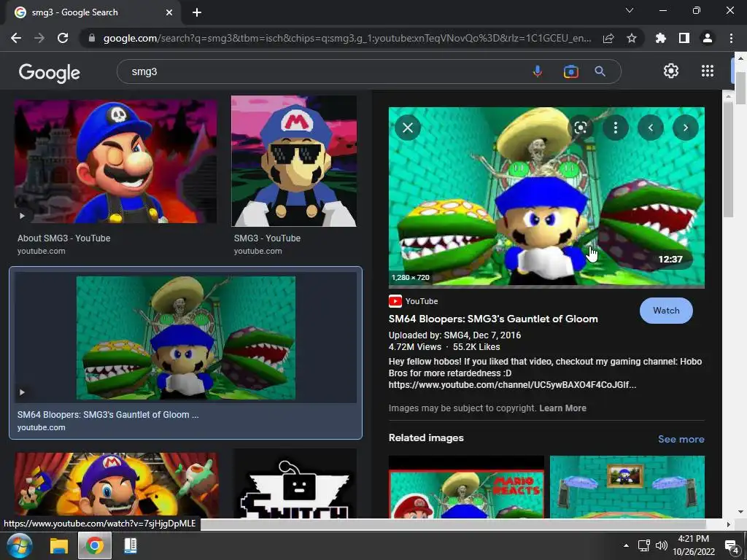Screen dimensions: 747x560
Task: Search by image with camera icon
Action: [570, 71]
